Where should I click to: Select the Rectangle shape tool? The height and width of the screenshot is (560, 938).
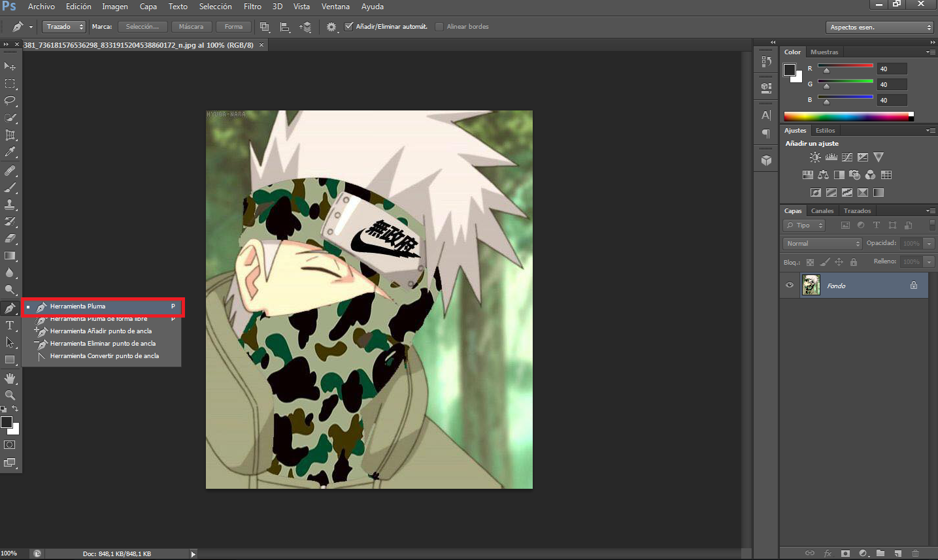coord(10,359)
